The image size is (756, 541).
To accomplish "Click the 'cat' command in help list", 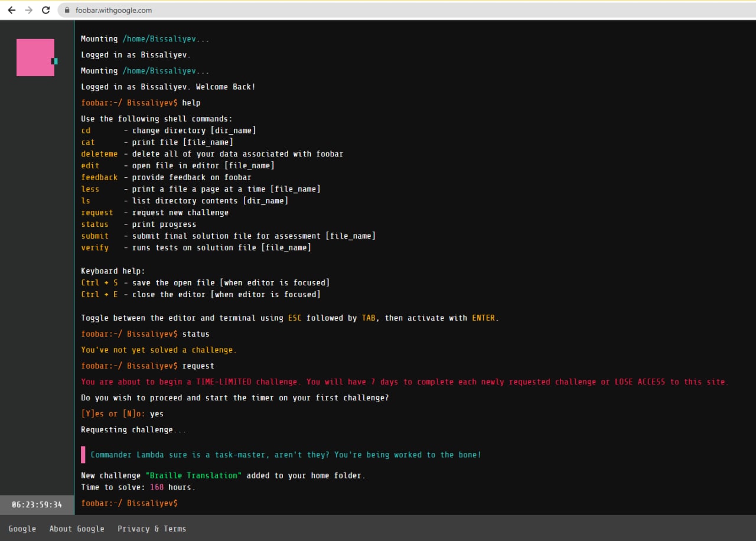I will pos(88,142).
